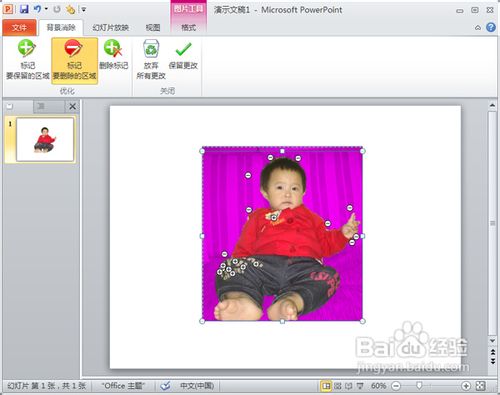
Task: Click the top-center handle of the picture
Action: tap(282, 151)
